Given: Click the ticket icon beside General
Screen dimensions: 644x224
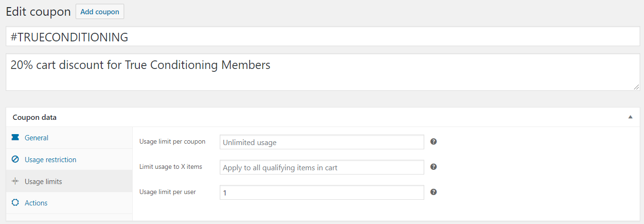Looking at the screenshot, I should (x=15, y=138).
